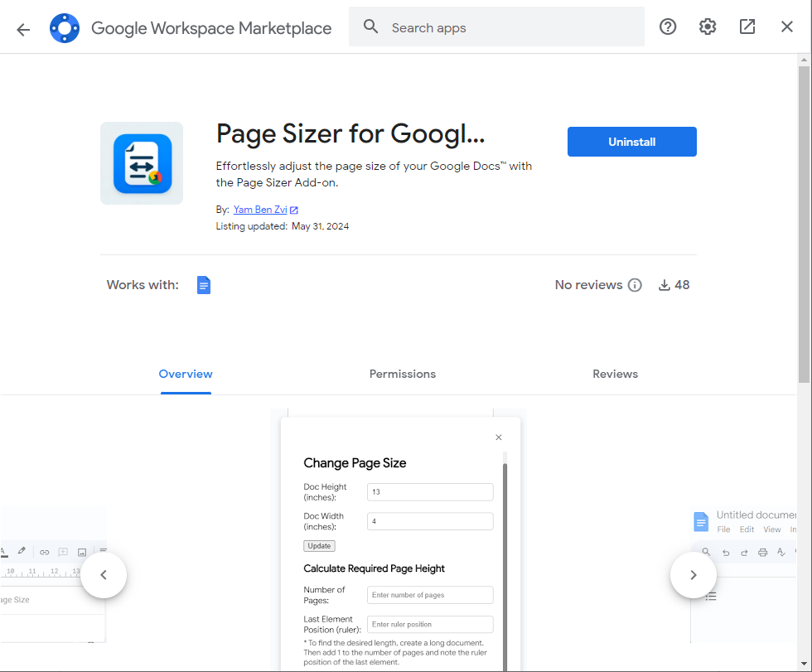
Task: Focus the Search apps field
Action: pos(496,27)
